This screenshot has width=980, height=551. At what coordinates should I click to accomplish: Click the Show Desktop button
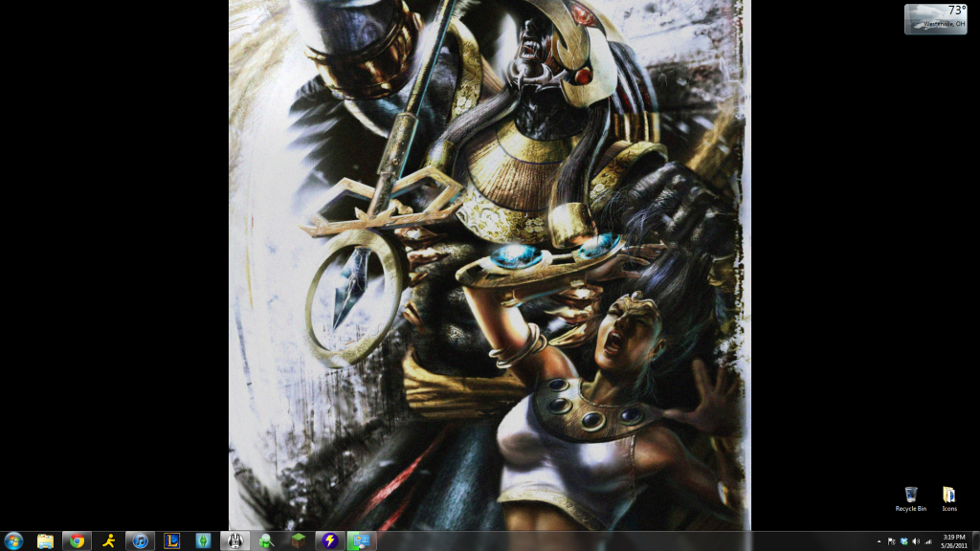pos(975,541)
